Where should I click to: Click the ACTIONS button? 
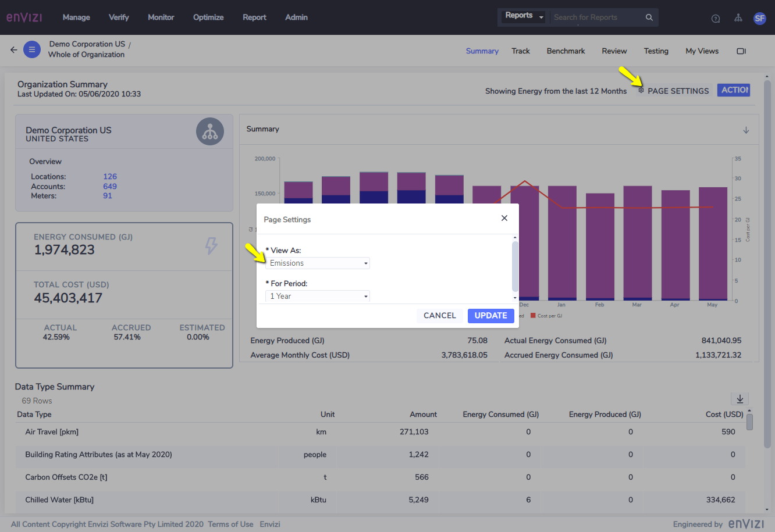pos(734,90)
